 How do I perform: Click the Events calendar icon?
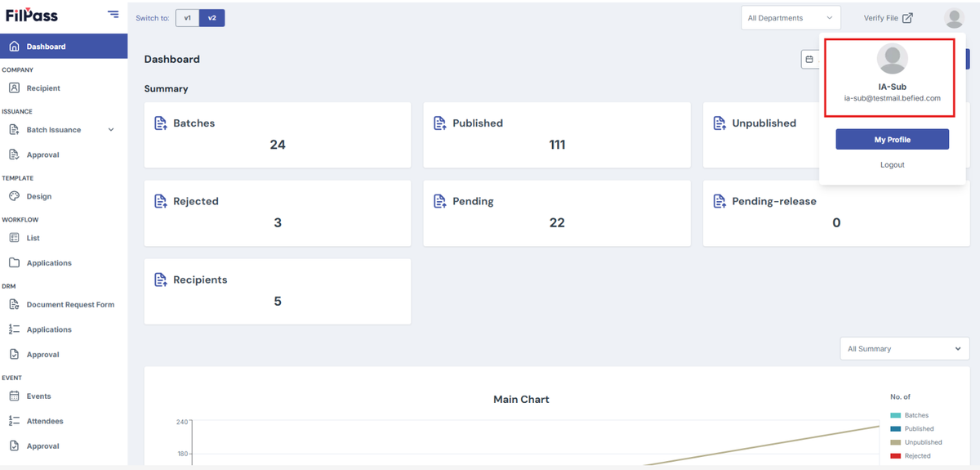(14, 396)
